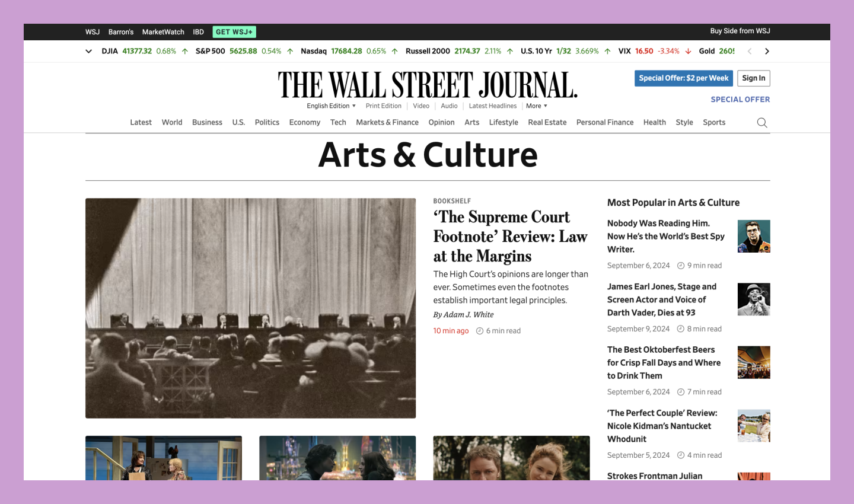Click the GET WSJ+ green badge
Viewport: 854px width, 504px height.
pyautogui.click(x=234, y=31)
